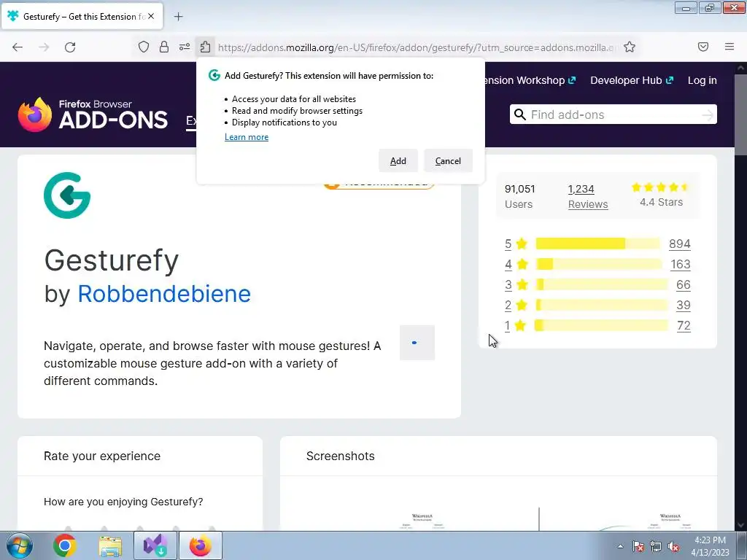
Task: Bookmark this page with the star icon
Action: 630,47
